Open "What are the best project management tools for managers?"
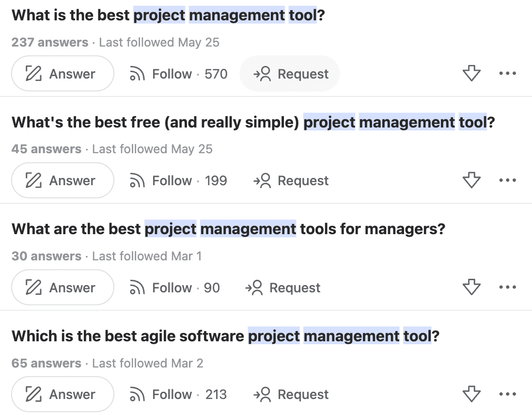The height and width of the screenshot is (415, 532). point(228,228)
